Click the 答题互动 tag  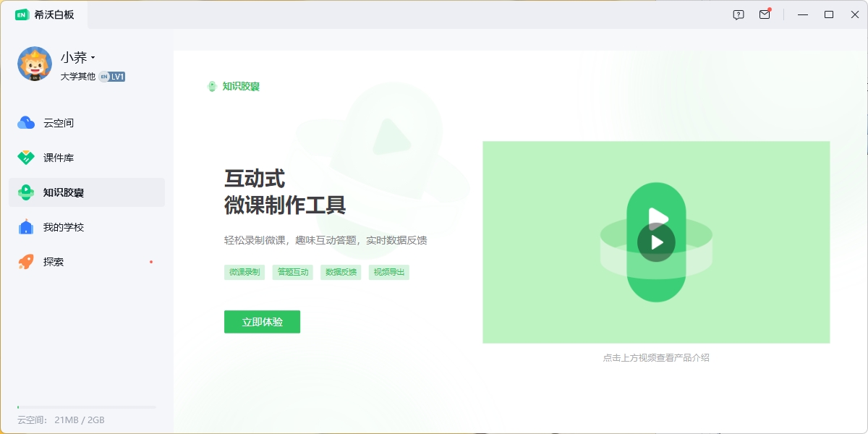click(293, 273)
